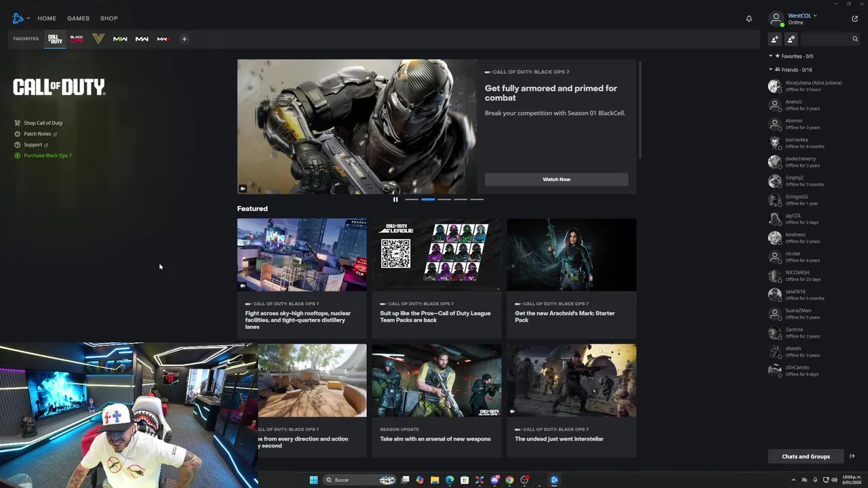This screenshot has height=488, width=868.
Task: Select friend sala0616
Action: tap(813, 295)
